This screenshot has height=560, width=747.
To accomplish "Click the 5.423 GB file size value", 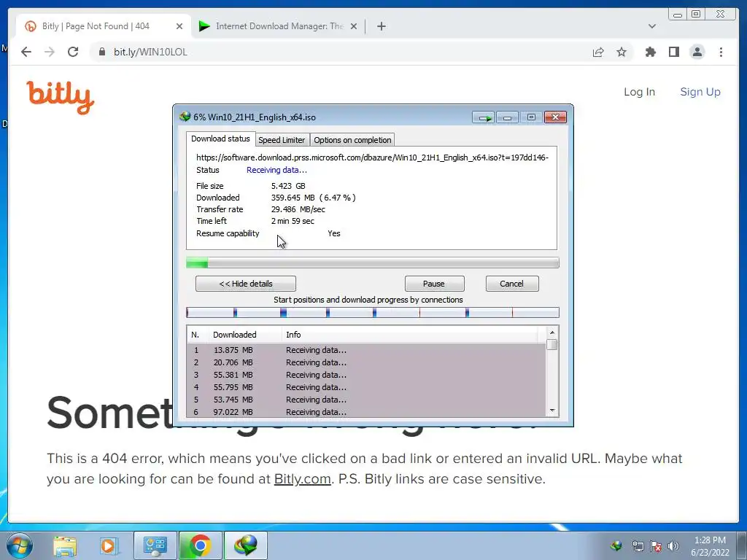I will tap(288, 186).
